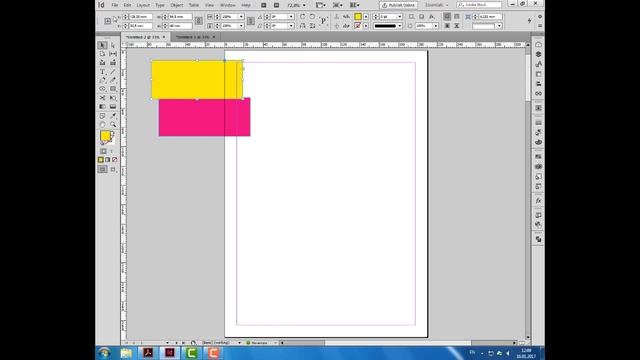Select the Pencil tool
Screen dimensions: 640x360
pos(113,80)
